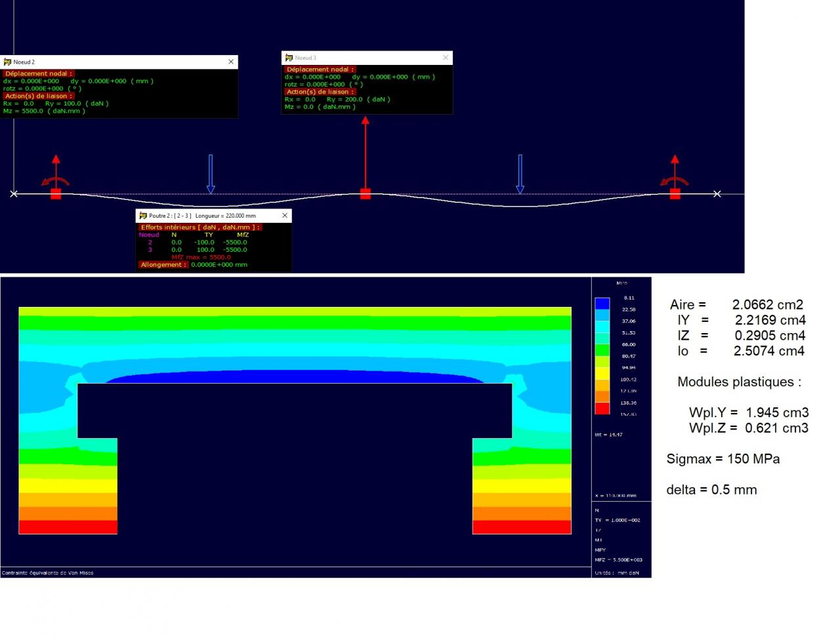The image size is (840, 640).
Task: Close the Noeud 2 window
Action: 231,62
